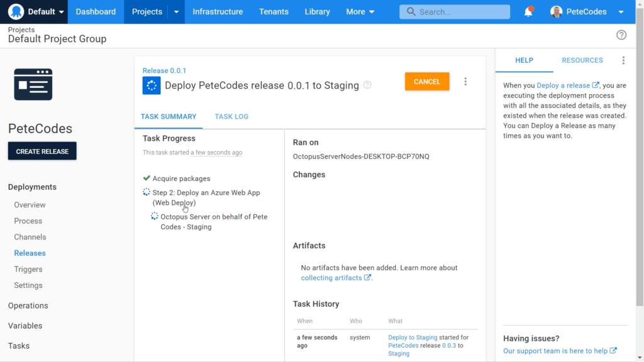Open the help panel three-dot menu

point(623,60)
